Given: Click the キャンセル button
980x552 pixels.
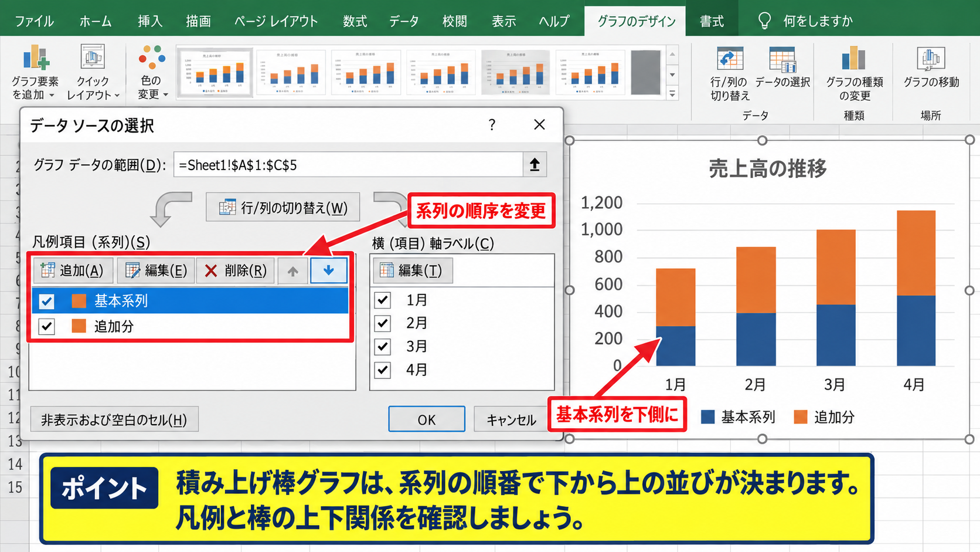Looking at the screenshot, I should click(511, 419).
